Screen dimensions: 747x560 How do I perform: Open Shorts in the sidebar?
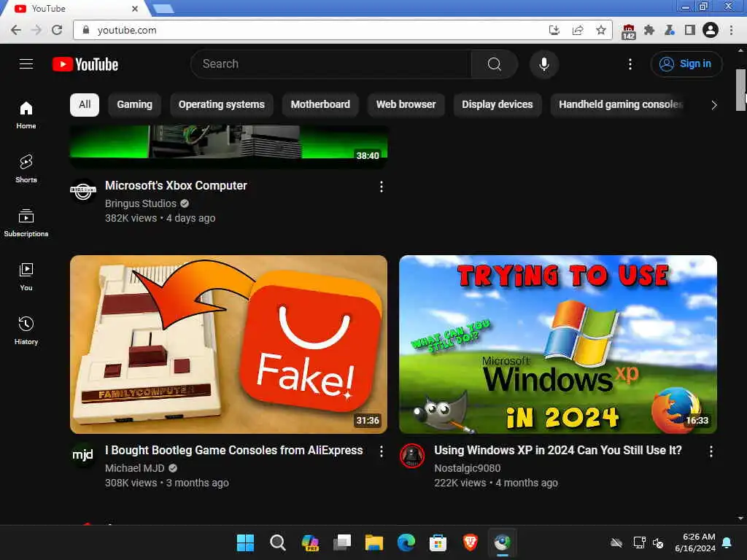pos(26,168)
